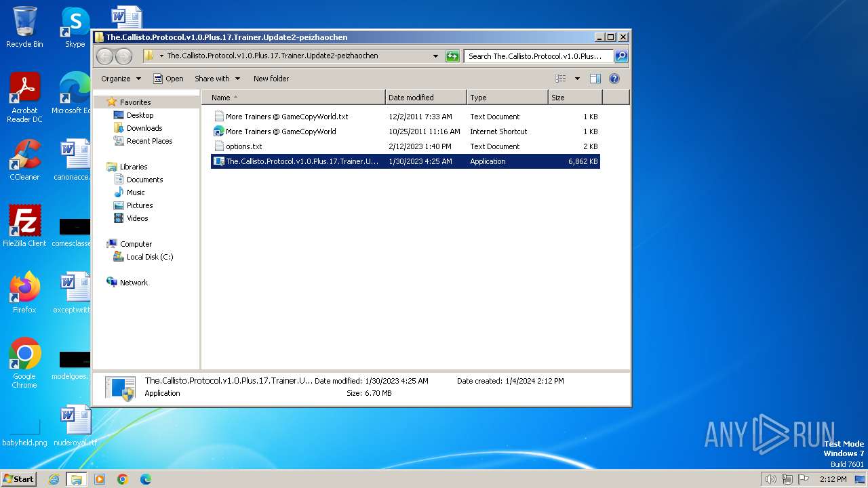The image size is (868, 488).
Task: Open the Organize dropdown menu
Action: 121,79
